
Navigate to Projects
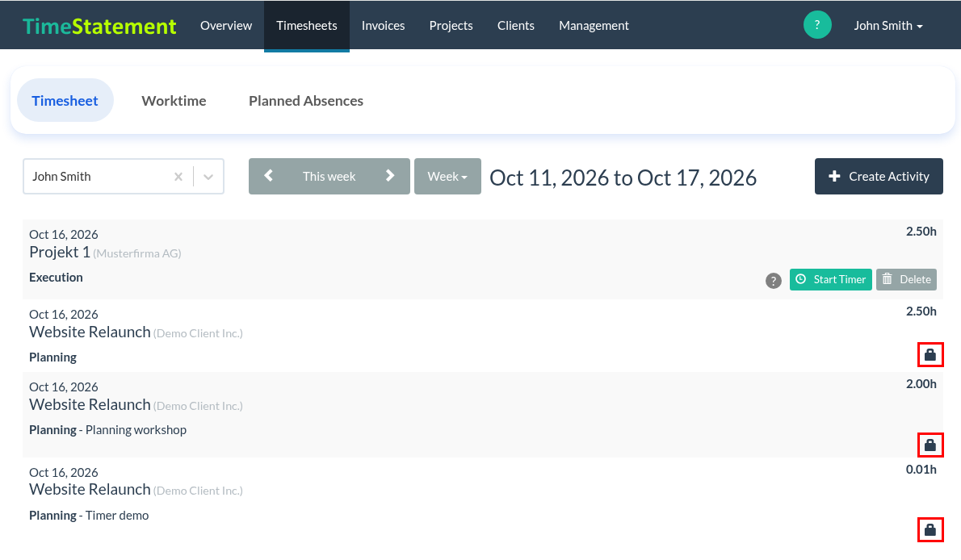(451, 26)
